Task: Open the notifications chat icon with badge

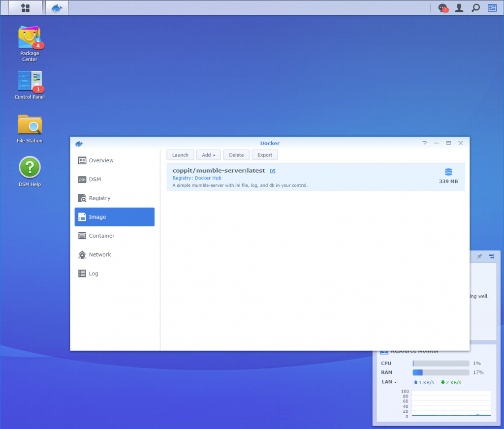Action: point(441,8)
